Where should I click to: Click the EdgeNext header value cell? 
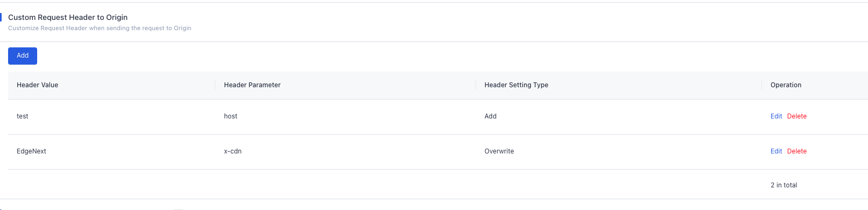(111, 152)
